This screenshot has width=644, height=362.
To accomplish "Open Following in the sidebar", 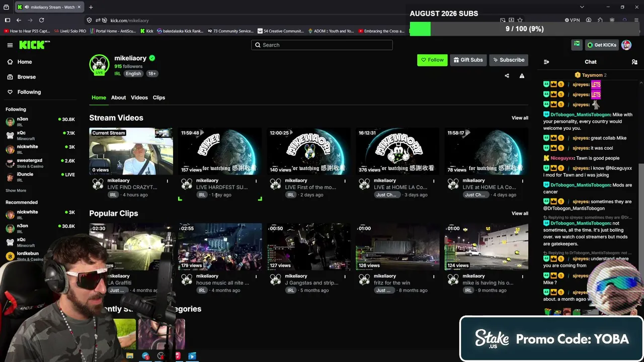I will click(x=29, y=92).
